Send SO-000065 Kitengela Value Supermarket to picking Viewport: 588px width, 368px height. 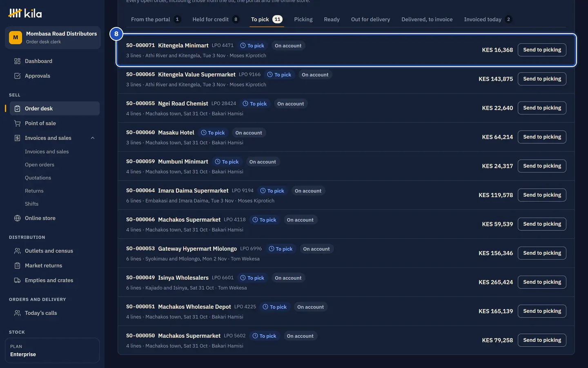(x=542, y=79)
